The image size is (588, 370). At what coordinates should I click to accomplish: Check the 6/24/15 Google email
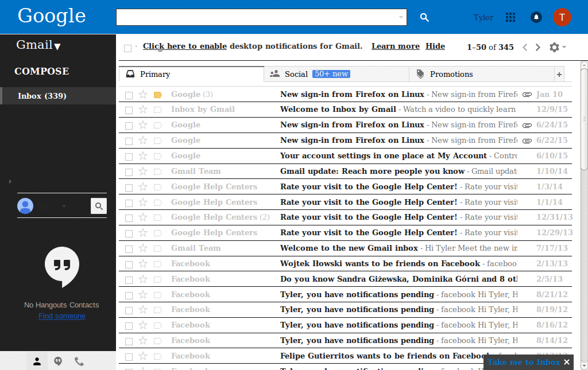(129, 126)
